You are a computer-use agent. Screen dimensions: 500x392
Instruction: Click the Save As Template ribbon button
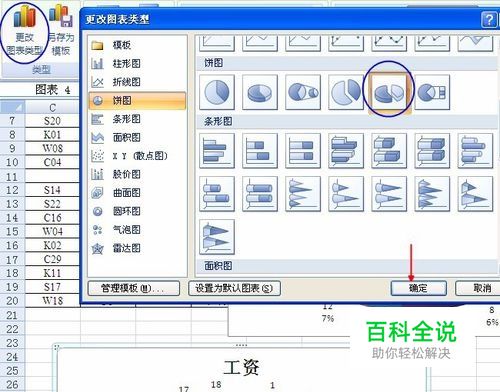coord(61,31)
